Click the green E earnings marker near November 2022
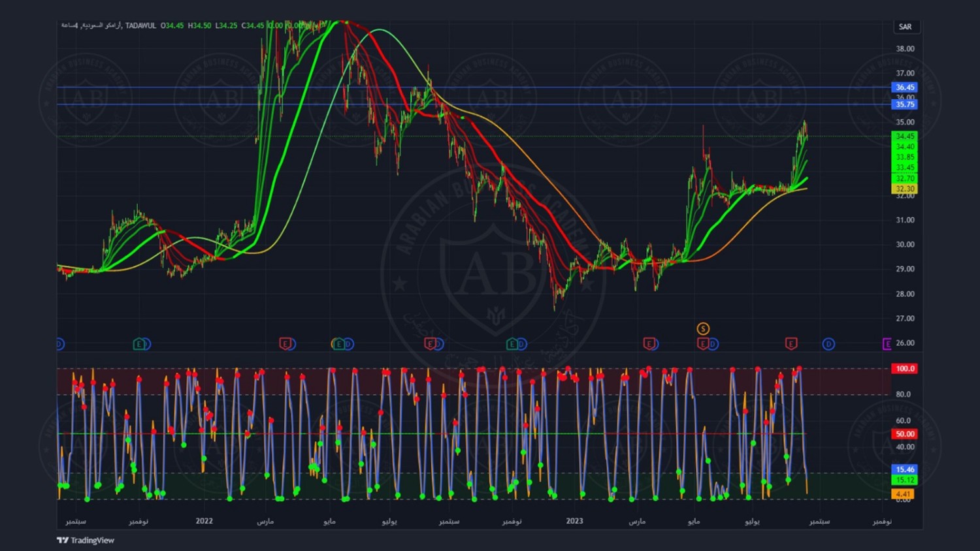This screenshot has width=980, height=551. tap(512, 343)
